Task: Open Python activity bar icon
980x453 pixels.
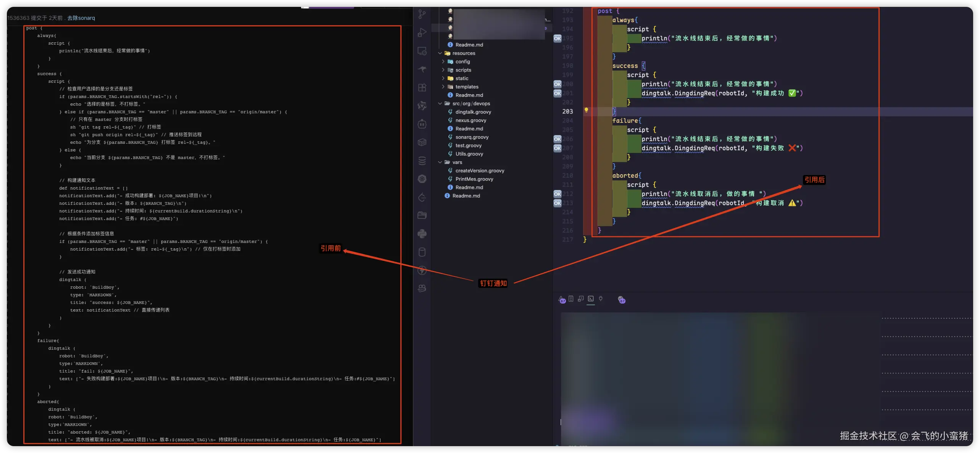Action: (x=422, y=234)
